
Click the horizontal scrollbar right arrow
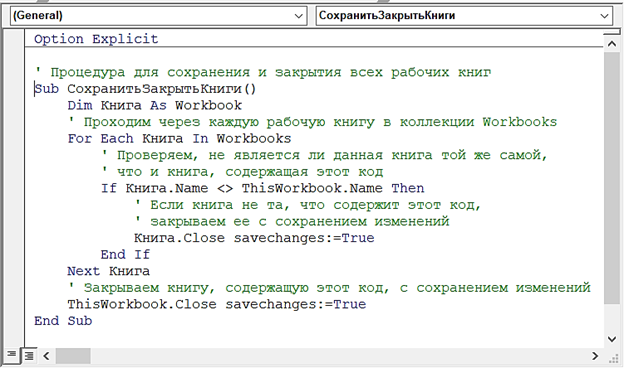coord(595,356)
